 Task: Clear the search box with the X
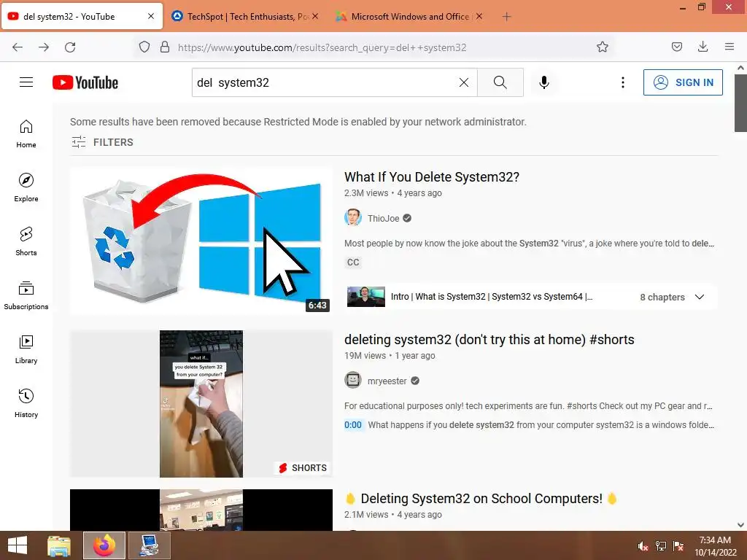(x=463, y=82)
